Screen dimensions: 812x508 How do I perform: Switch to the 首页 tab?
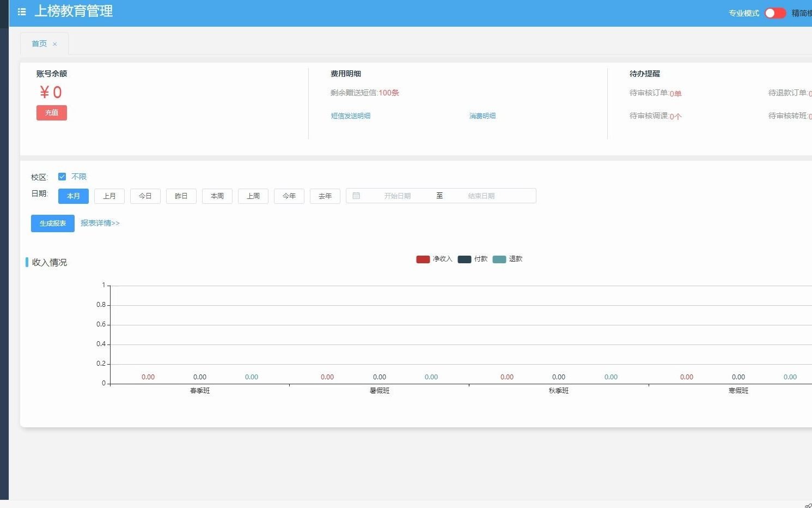click(x=39, y=44)
